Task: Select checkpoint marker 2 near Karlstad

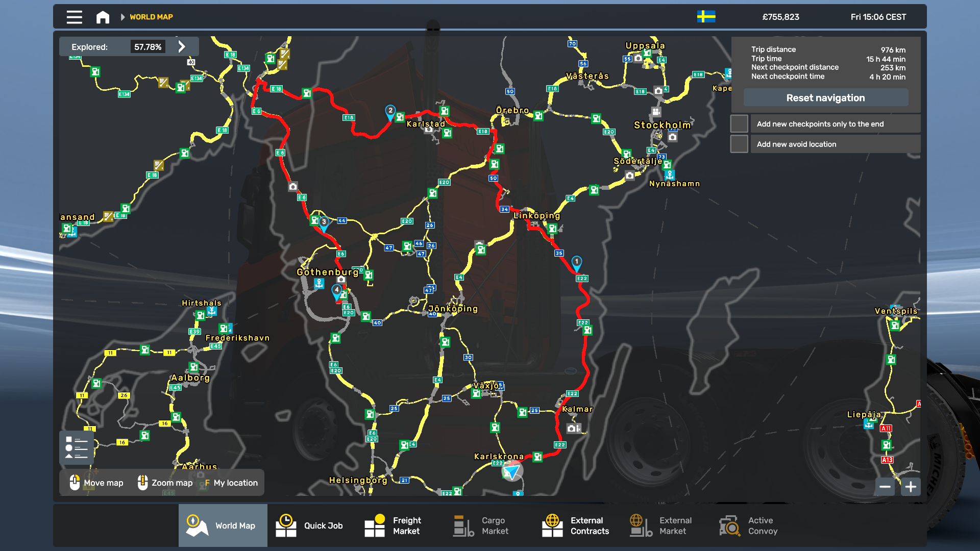Action: pyautogui.click(x=390, y=113)
